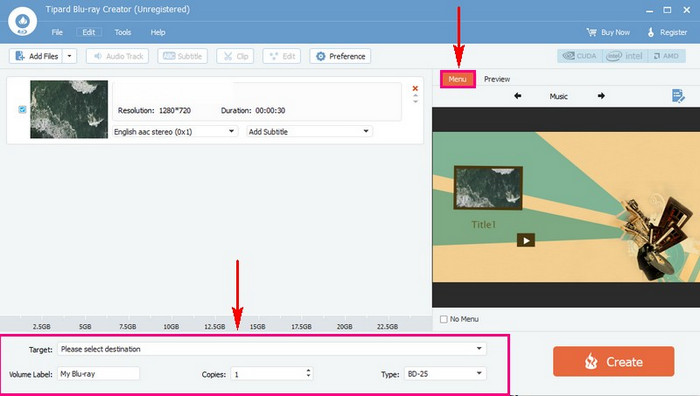This screenshot has width=700, height=396.
Task: Click the Edit effects toolbar button
Action: tap(282, 56)
